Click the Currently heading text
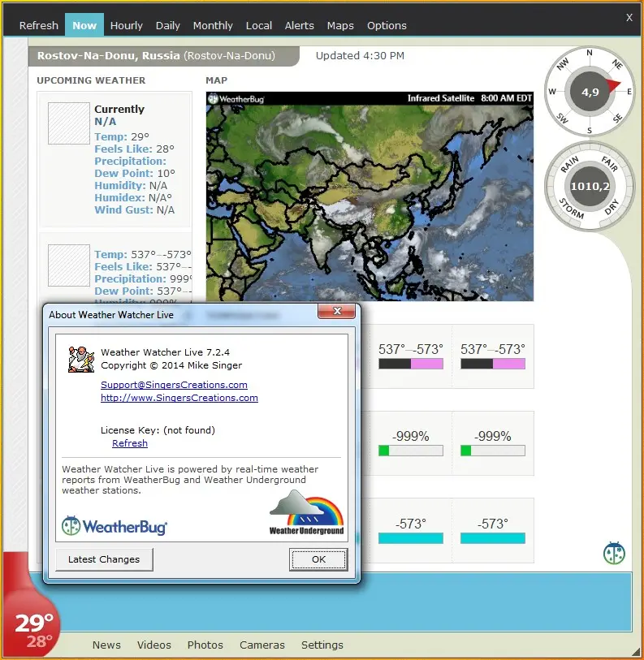644x660 pixels. pyautogui.click(x=119, y=109)
